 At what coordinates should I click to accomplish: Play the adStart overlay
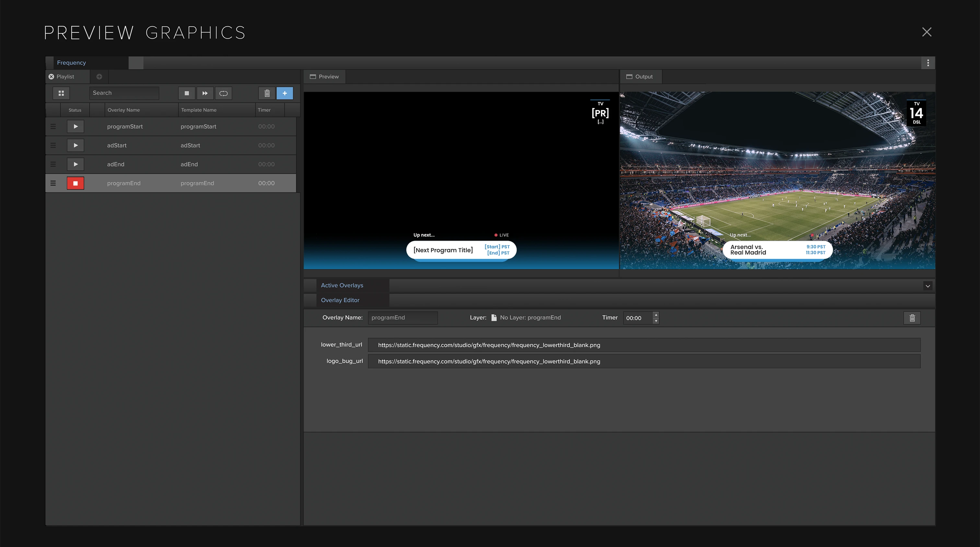point(75,145)
